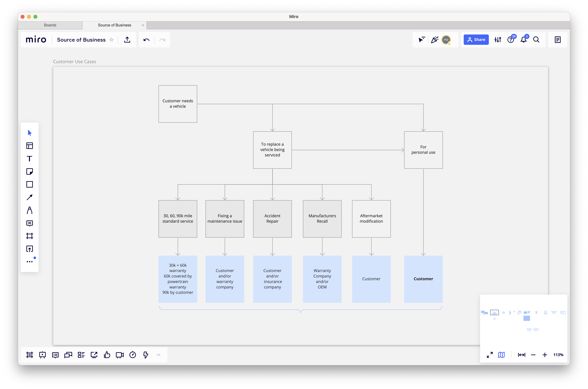Image resolution: width=588 pixels, height=389 pixels.
Task: Select the 'Manufacturers Recall' box
Action: click(x=322, y=219)
